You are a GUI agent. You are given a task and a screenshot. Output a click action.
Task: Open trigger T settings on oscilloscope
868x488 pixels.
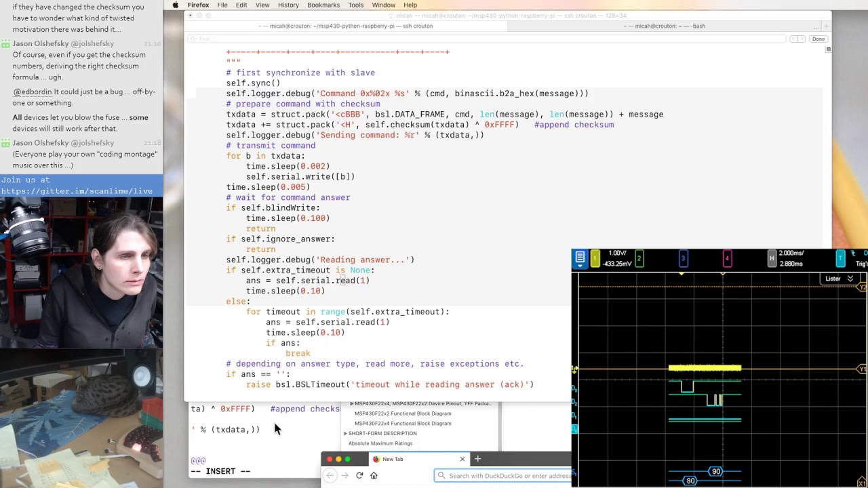tap(841, 258)
